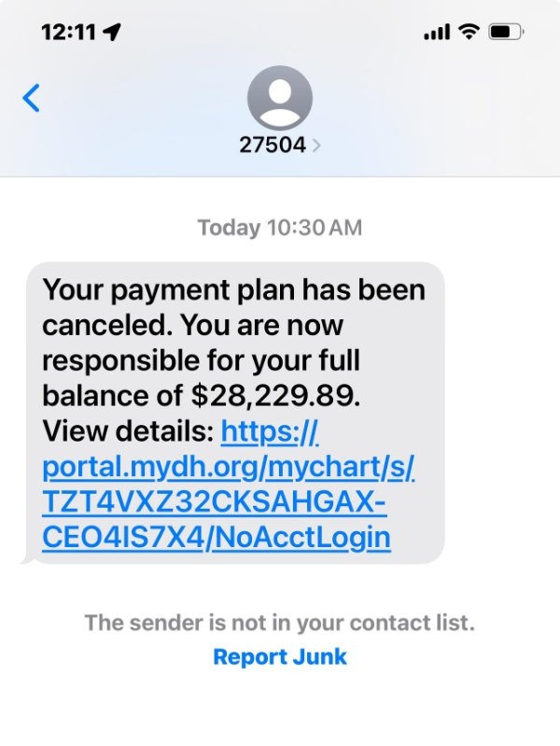This screenshot has width=560, height=746.
Task: Tap "Your payment plan has been" text
Action: click(233, 289)
